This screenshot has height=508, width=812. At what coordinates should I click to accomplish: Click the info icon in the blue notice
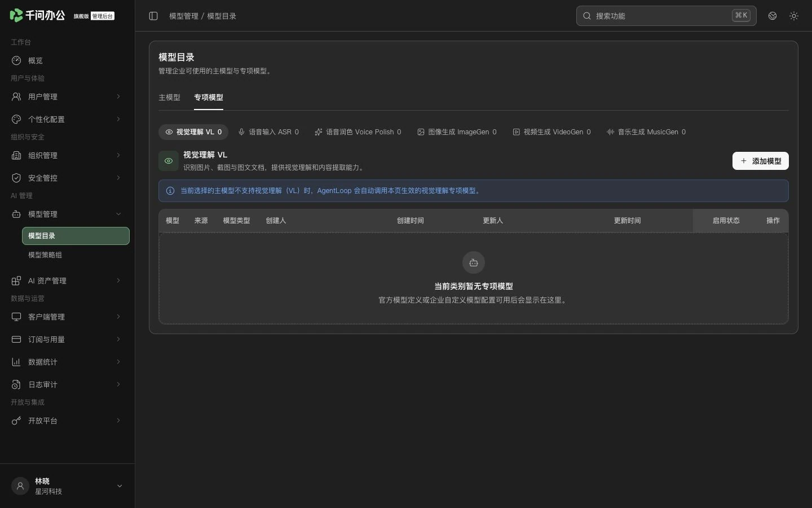(170, 191)
